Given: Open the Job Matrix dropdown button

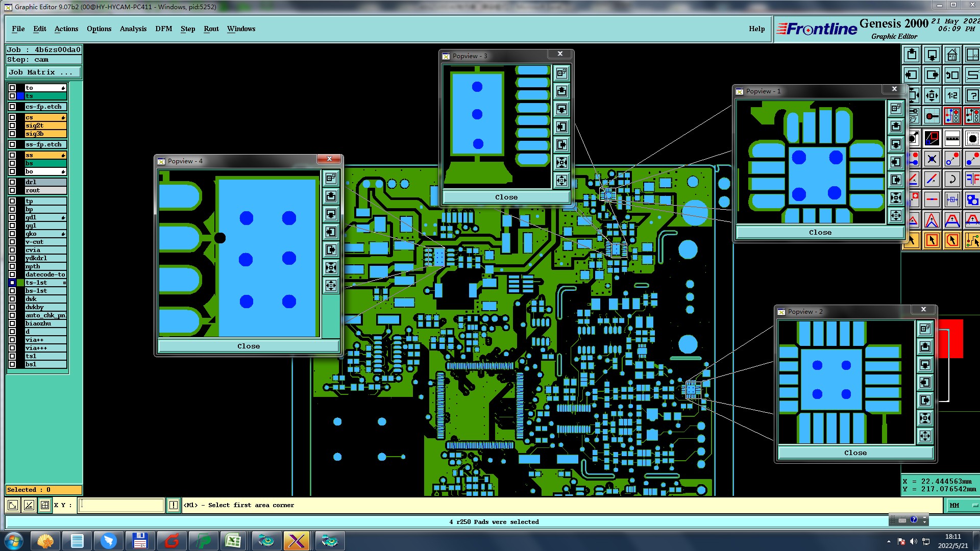Looking at the screenshot, I should pos(43,72).
